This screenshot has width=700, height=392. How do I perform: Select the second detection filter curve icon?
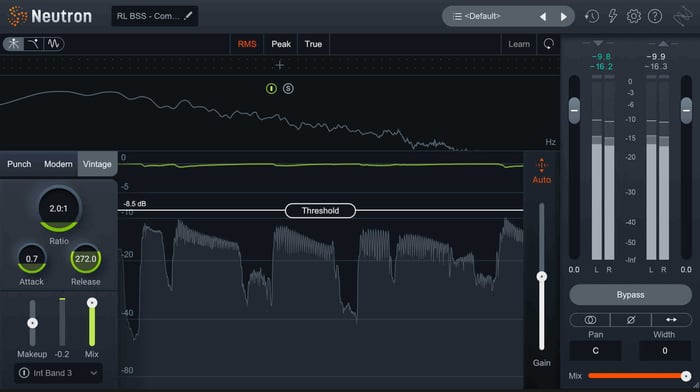(x=33, y=44)
